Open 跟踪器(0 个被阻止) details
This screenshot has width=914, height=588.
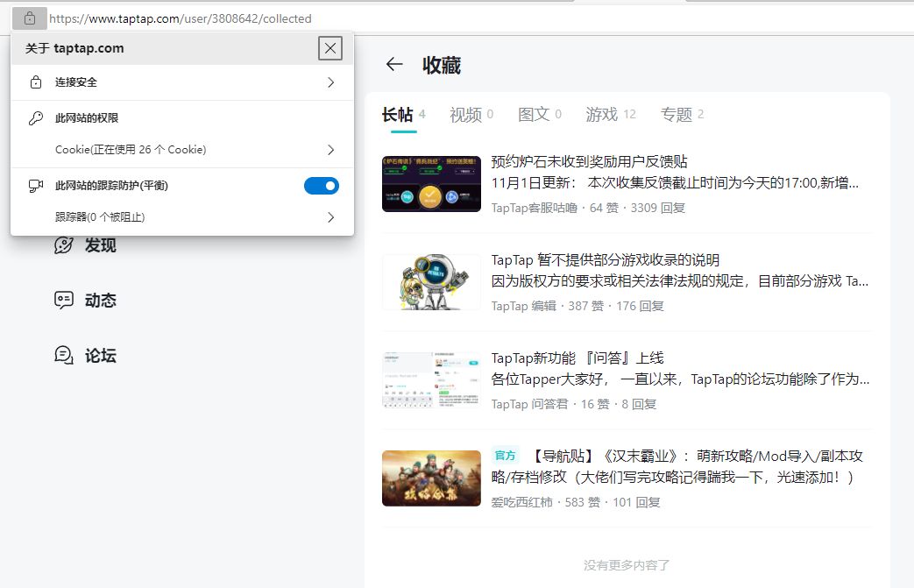pyautogui.click(x=182, y=217)
